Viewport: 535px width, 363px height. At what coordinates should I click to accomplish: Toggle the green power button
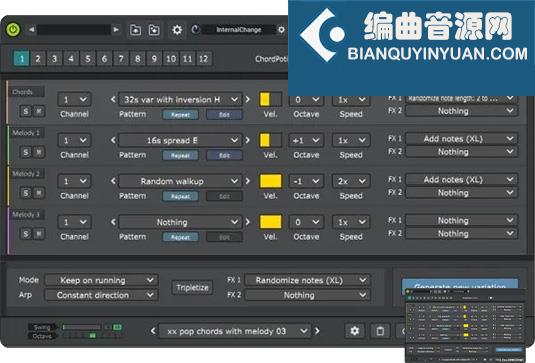click(x=13, y=30)
